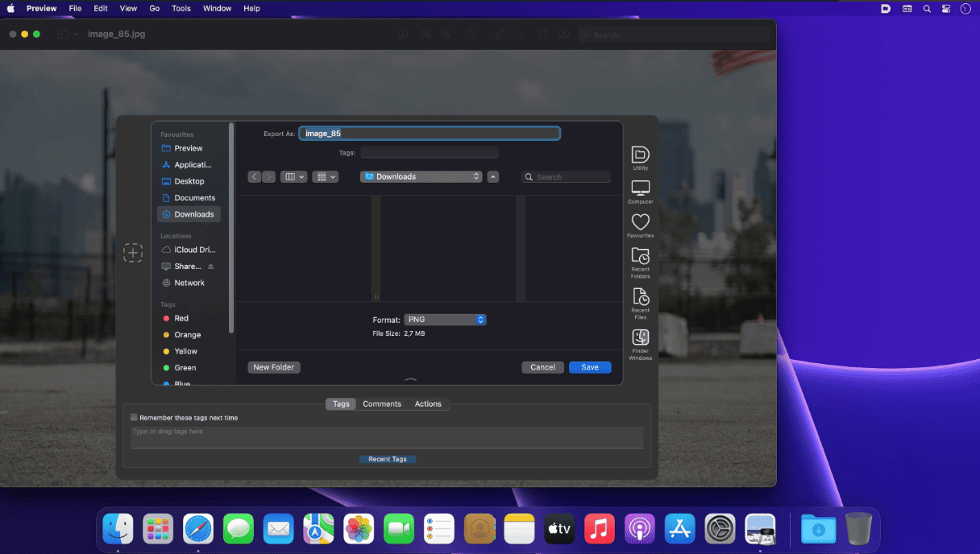Open System Preferences from the Dock

coord(720,529)
